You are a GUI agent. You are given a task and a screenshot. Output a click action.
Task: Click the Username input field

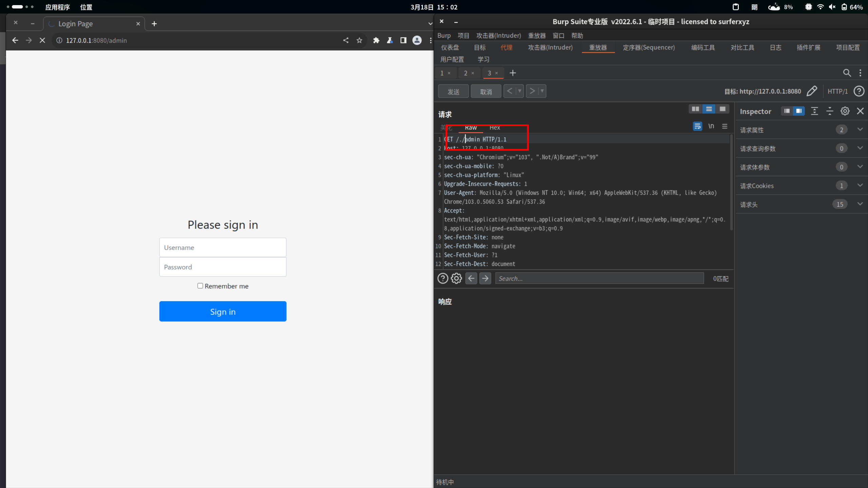pos(223,247)
